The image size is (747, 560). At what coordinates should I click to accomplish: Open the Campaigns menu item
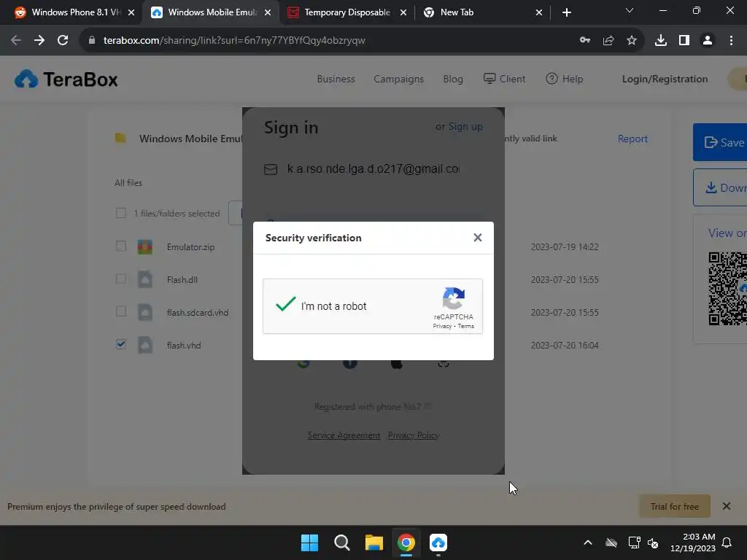pyautogui.click(x=399, y=79)
